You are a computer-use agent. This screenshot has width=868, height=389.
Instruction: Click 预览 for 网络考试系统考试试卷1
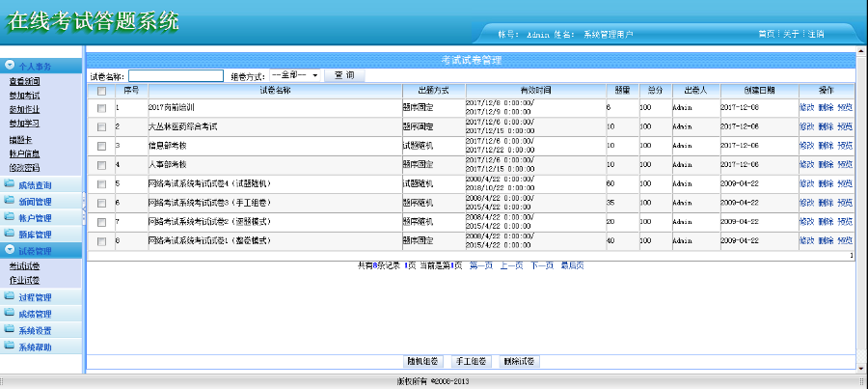(x=845, y=240)
